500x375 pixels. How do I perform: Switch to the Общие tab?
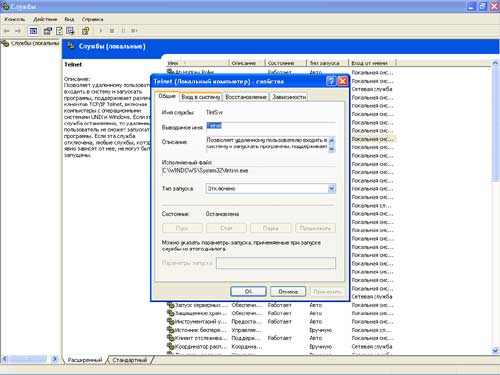click(x=167, y=96)
